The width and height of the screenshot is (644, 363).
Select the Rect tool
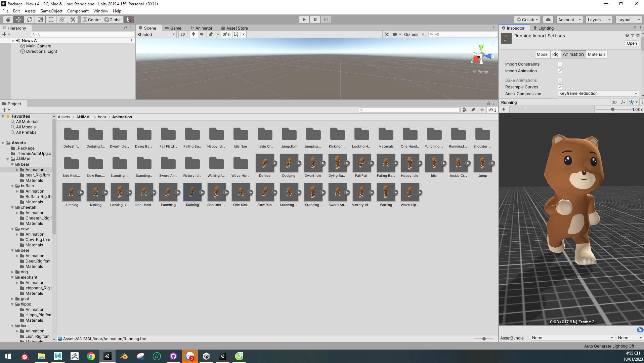[51, 19]
